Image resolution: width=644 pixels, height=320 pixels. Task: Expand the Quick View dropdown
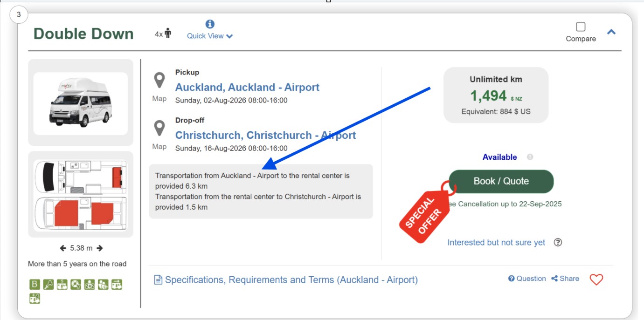coord(209,36)
